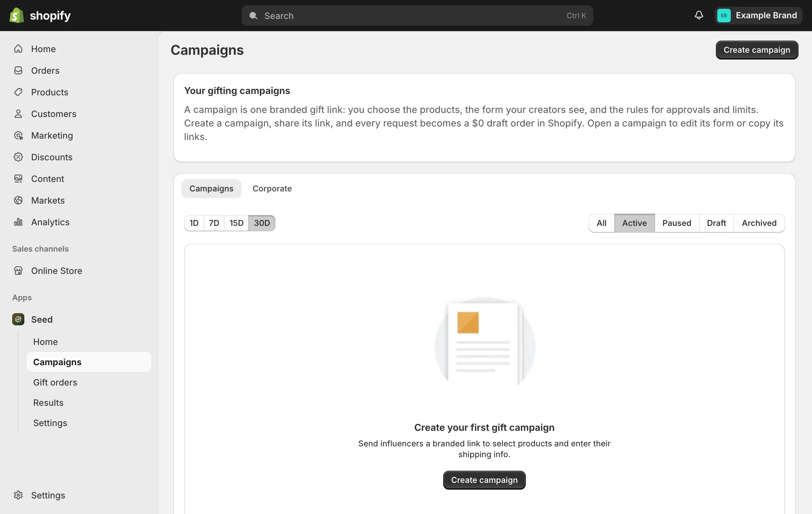Open the Settings label at sidebar bottom
Viewport: 812px width, 514px height.
(x=48, y=495)
